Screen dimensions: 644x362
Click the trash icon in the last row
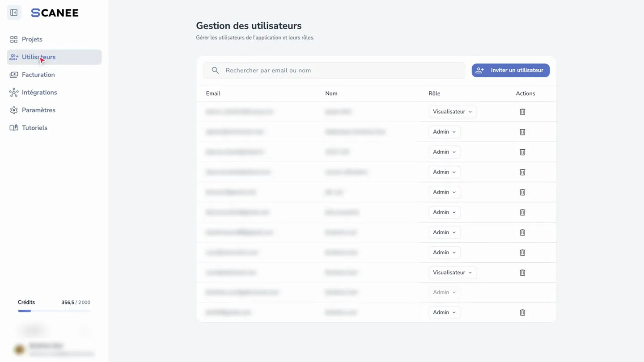(x=522, y=312)
